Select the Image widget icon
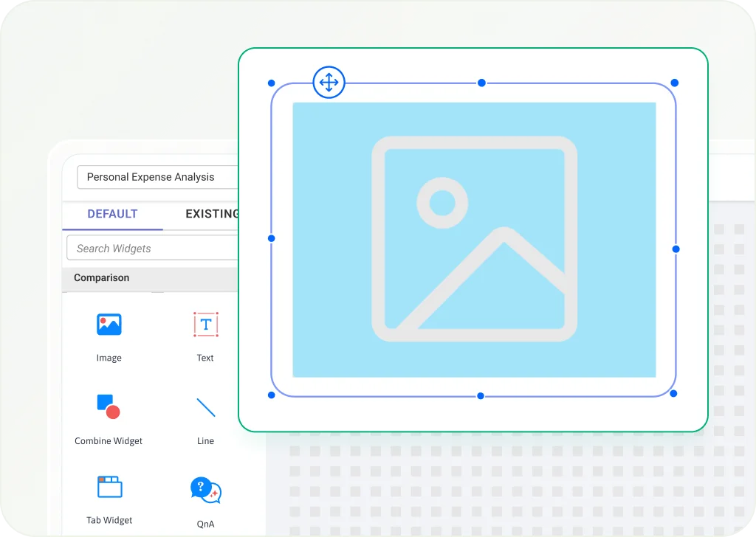Screen dimensions: 756x537 pos(109,325)
